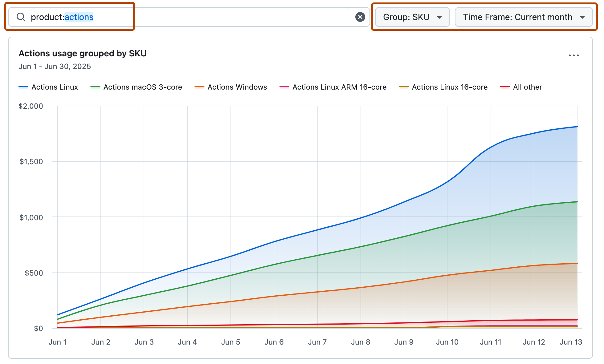Expand the Group dropdown chevron arrow

coord(439,18)
